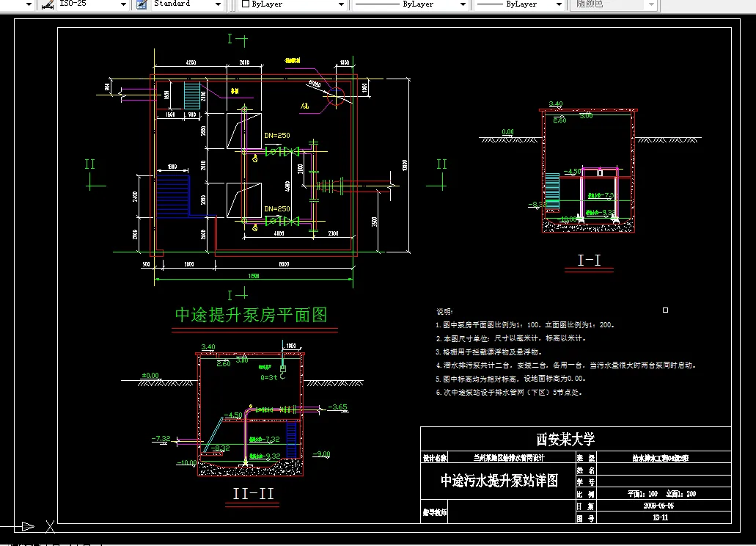Expand the ISO-25 dimension style dropdown
Screen dimensions: 756x546
(123, 4)
